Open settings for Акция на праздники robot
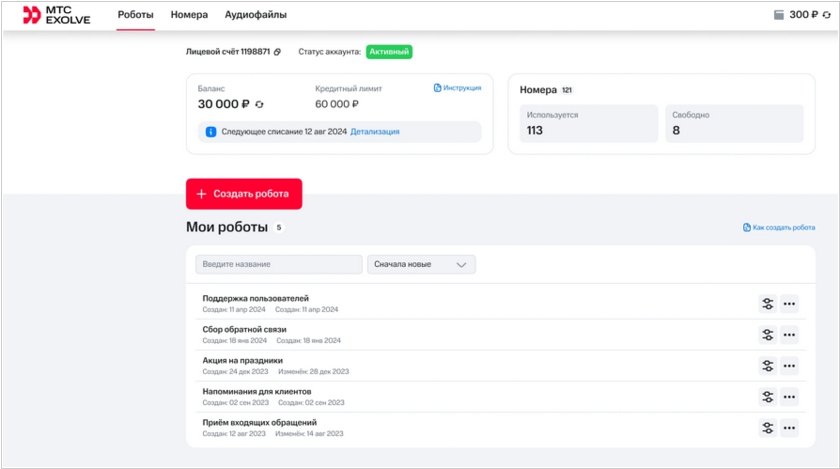Screen dimensions: 840x469 point(767,366)
